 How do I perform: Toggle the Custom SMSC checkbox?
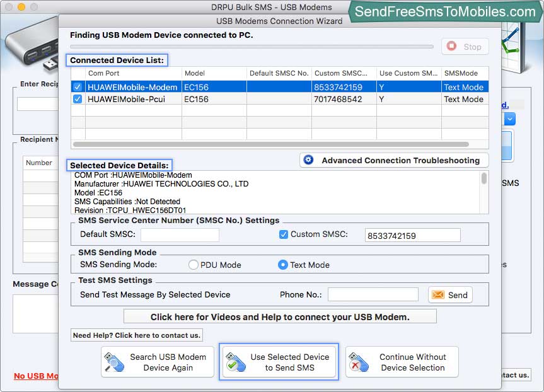[x=284, y=234]
